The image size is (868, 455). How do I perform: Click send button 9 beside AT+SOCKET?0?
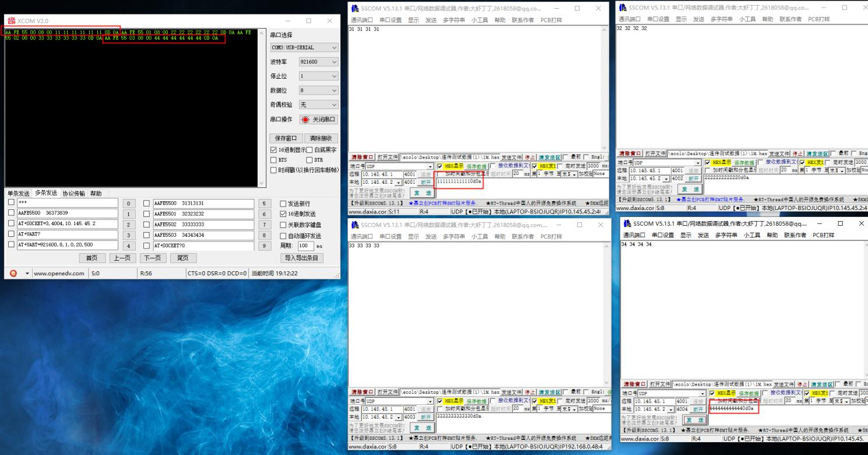point(264,246)
